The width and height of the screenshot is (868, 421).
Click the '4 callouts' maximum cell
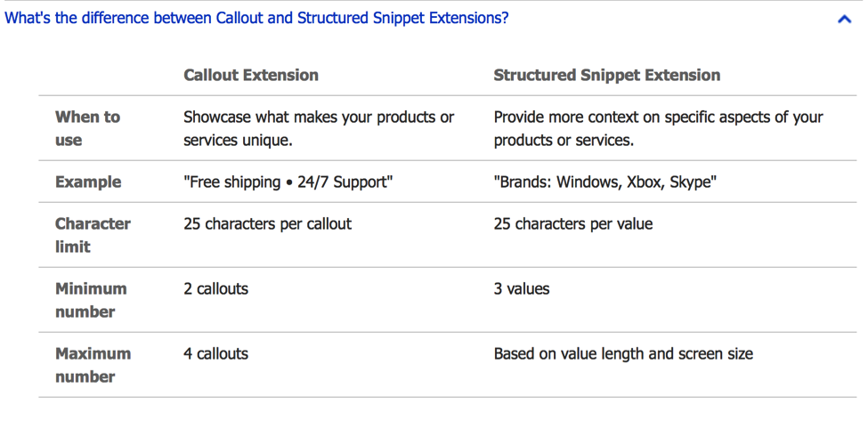point(215,354)
